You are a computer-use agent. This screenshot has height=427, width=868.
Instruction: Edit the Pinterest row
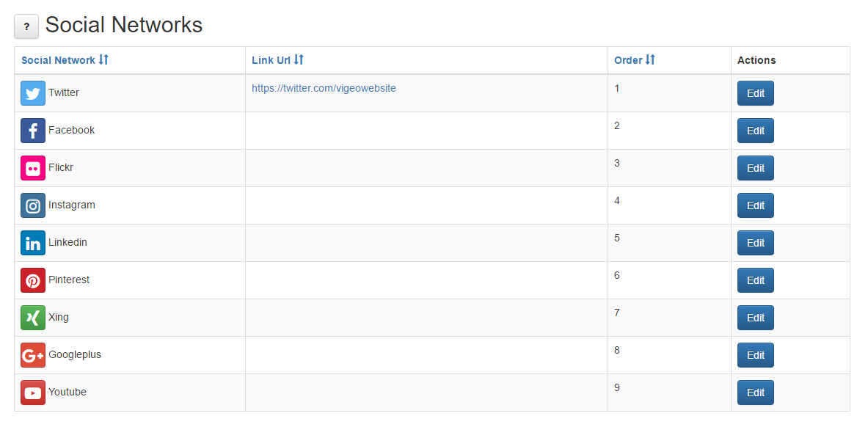click(756, 280)
